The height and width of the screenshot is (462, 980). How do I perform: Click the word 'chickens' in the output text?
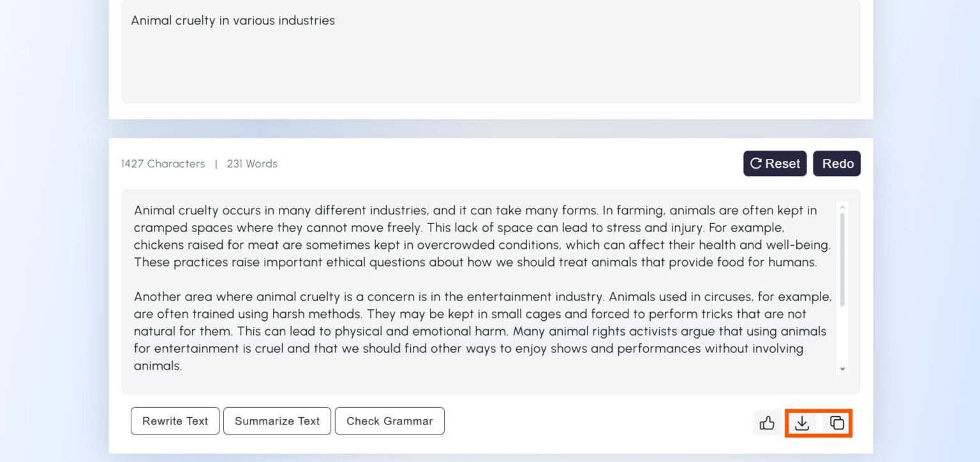(156, 245)
